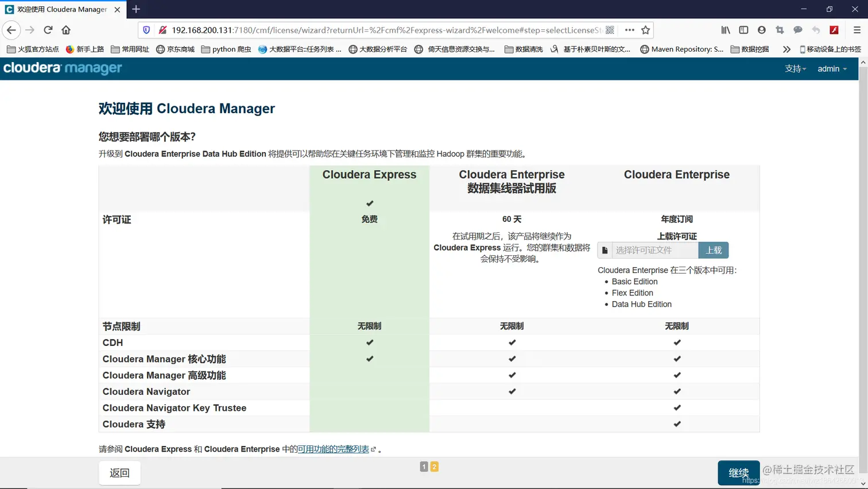
Task: Click the red Flash extension icon
Action: (834, 30)
